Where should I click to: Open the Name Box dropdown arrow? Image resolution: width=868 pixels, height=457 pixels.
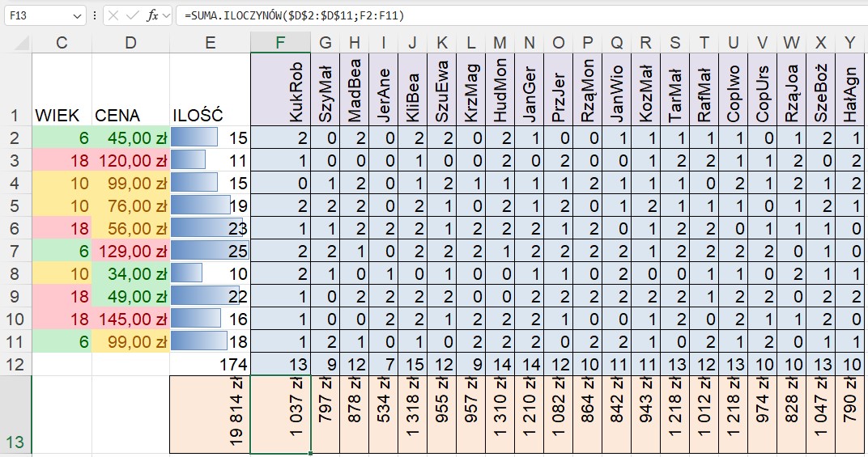pyautogui.click(x=77, y=15)
